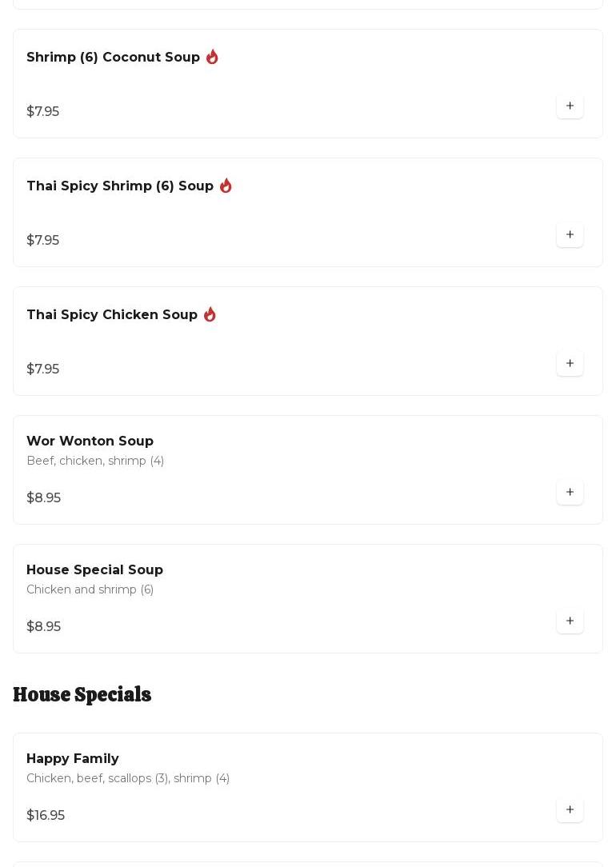Click spicy flame icon on Shrimp Coconut Soup
This screenshot has width=616, height=867.
click(212, 57)
